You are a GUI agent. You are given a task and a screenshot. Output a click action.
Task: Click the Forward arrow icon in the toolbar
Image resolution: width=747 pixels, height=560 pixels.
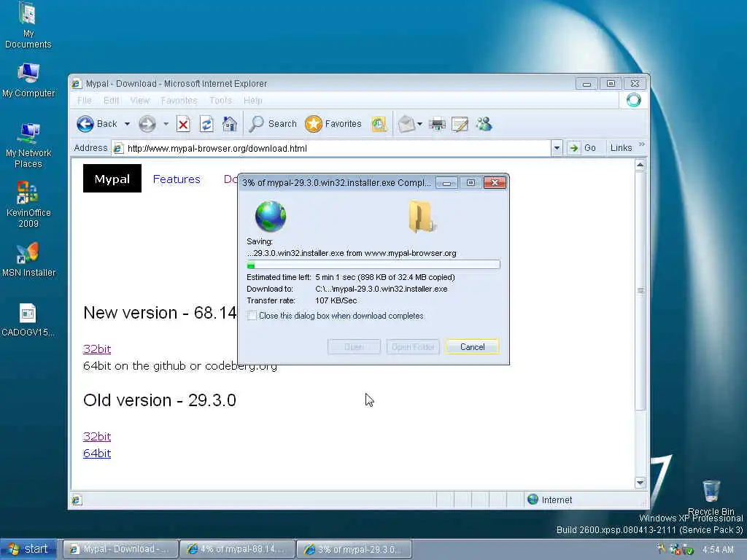click(147, 124)
